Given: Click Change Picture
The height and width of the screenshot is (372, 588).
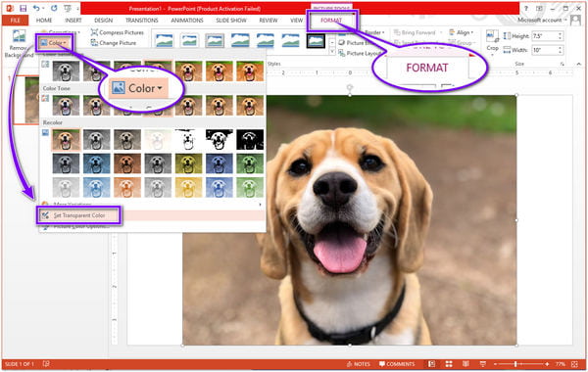Looking at the screenshot, I should (x=114, y=43).
